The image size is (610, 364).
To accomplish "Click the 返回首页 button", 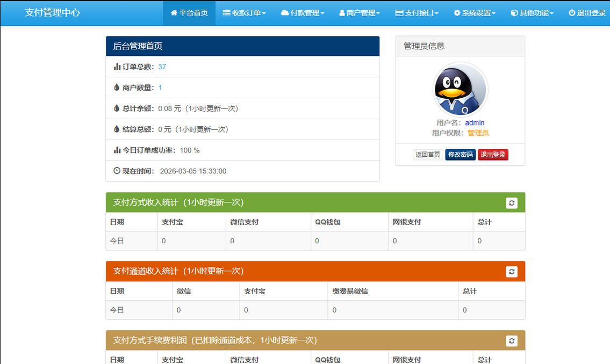I will 428,155.
